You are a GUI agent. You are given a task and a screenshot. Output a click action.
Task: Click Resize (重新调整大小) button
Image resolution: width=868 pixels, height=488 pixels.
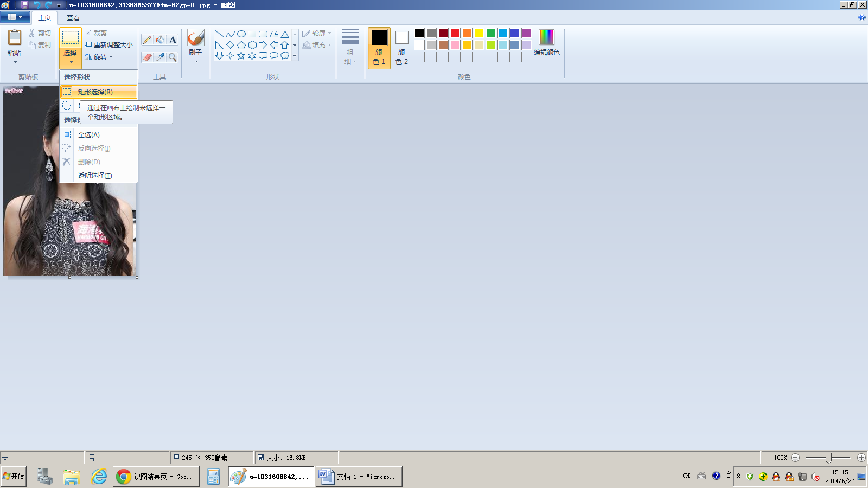[x=108, y=45]
